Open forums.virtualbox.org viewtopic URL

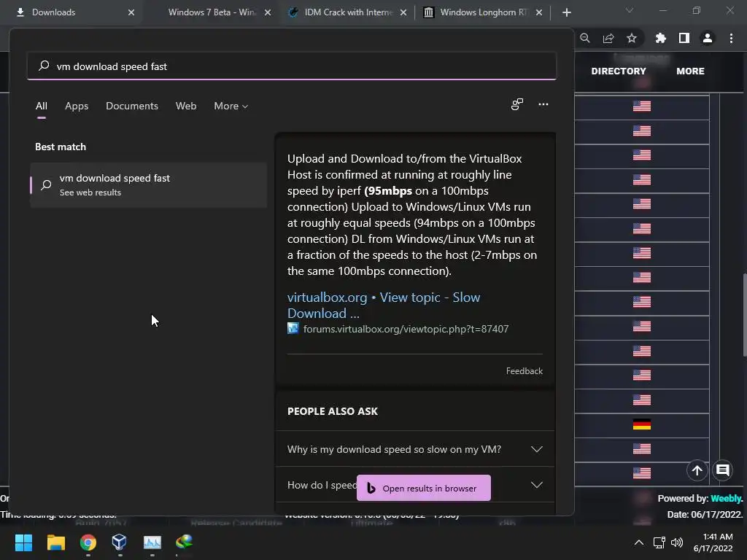click(x=406, y=329)
